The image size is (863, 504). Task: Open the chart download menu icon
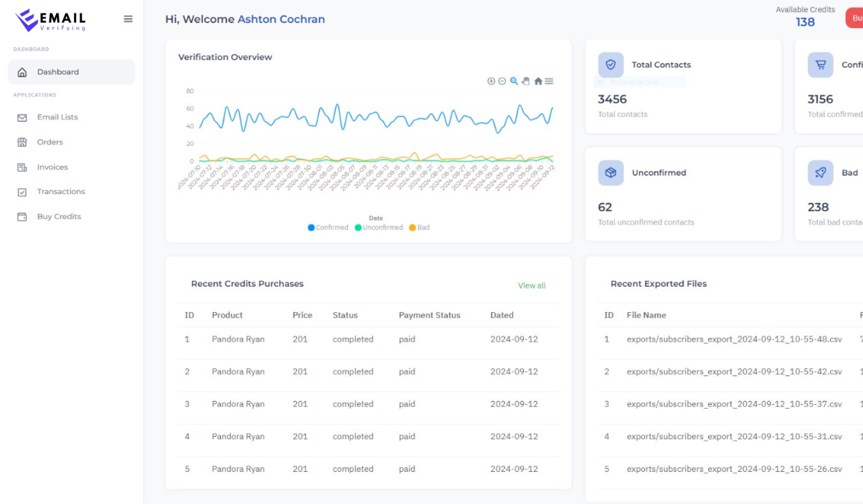549,81
